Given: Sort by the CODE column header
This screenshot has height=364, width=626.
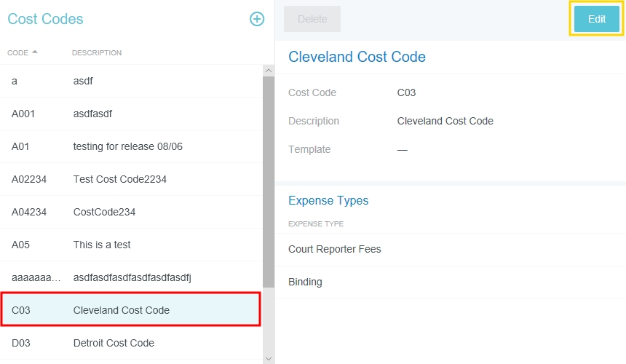Looking at the screenshot, I should click(18, 53).
